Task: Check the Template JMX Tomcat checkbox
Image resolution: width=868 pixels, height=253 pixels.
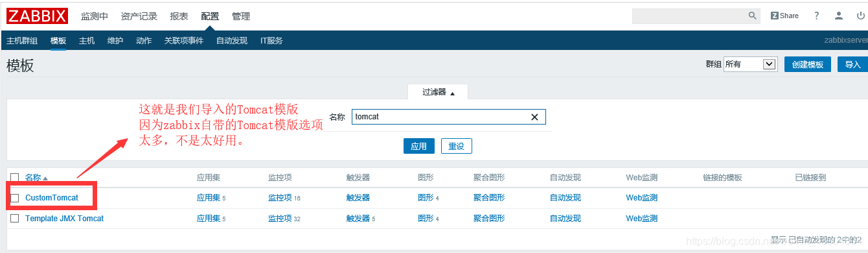Action: pos(14,219)
